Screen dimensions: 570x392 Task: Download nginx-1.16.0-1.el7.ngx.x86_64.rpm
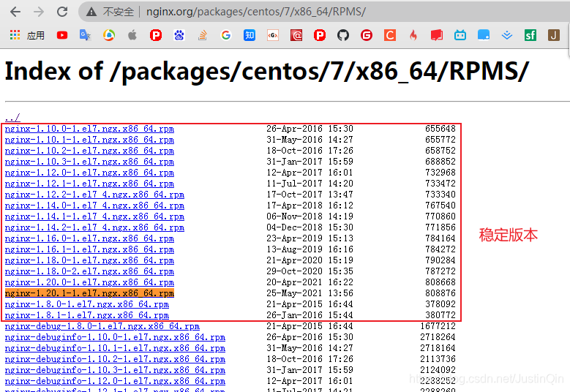pyautogui.click(x=89, y=238)
